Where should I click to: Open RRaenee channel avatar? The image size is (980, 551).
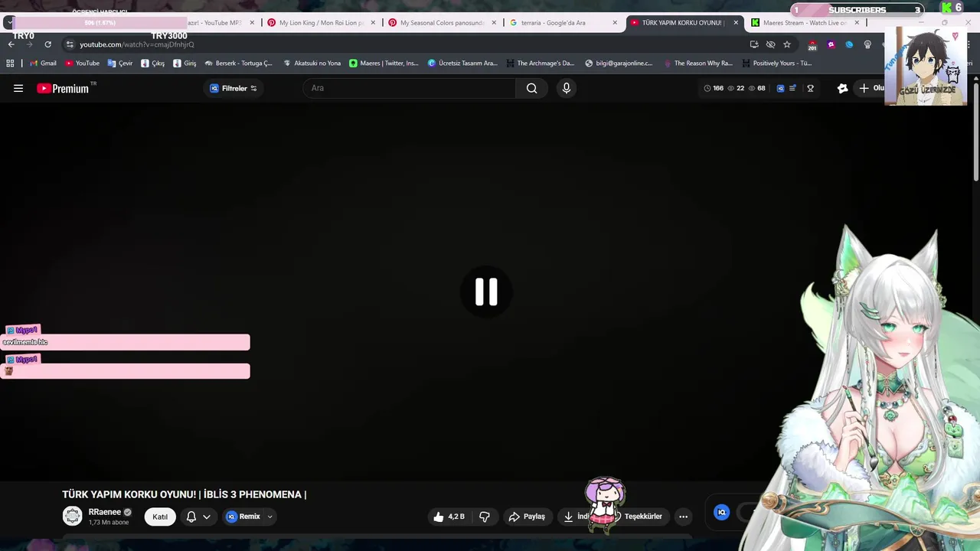click(x=73, y=517)
